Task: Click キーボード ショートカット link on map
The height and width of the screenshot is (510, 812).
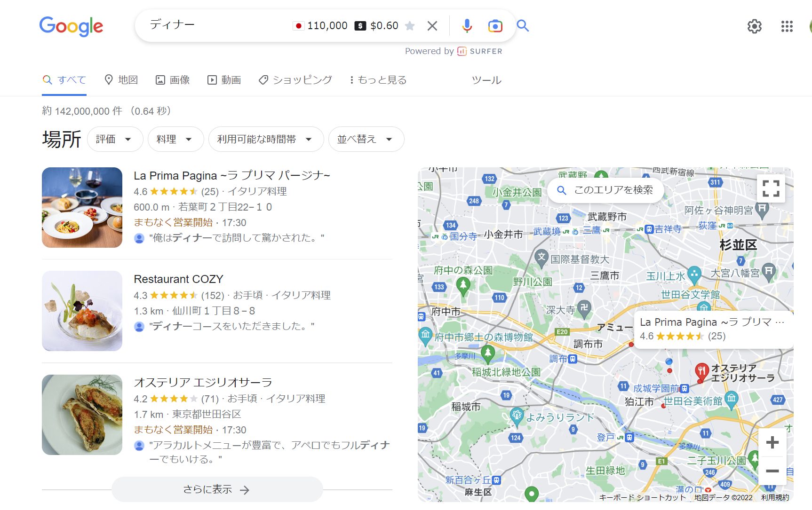Action: [643, 497]
